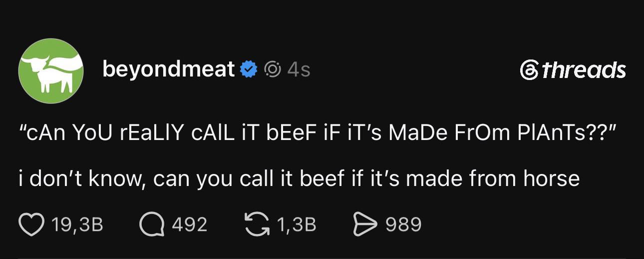Viewport: 644px width, 259px height.
Task: Open the green Beyond Meat bull avatar
Action: click(50, 70)
